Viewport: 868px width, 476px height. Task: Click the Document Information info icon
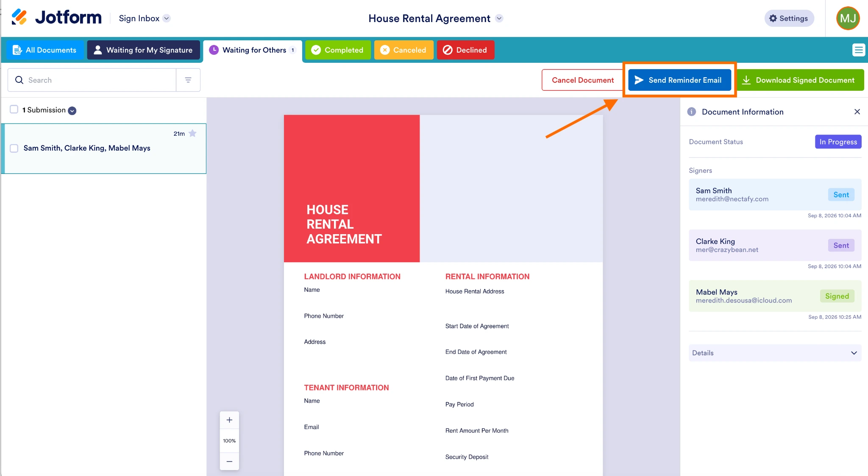692,112
